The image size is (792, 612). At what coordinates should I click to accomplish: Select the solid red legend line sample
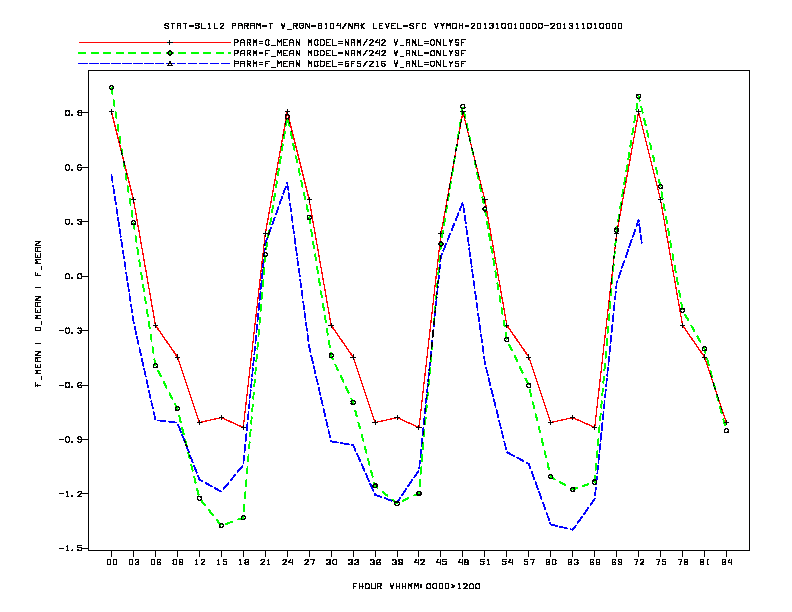[x=155, y=43]
